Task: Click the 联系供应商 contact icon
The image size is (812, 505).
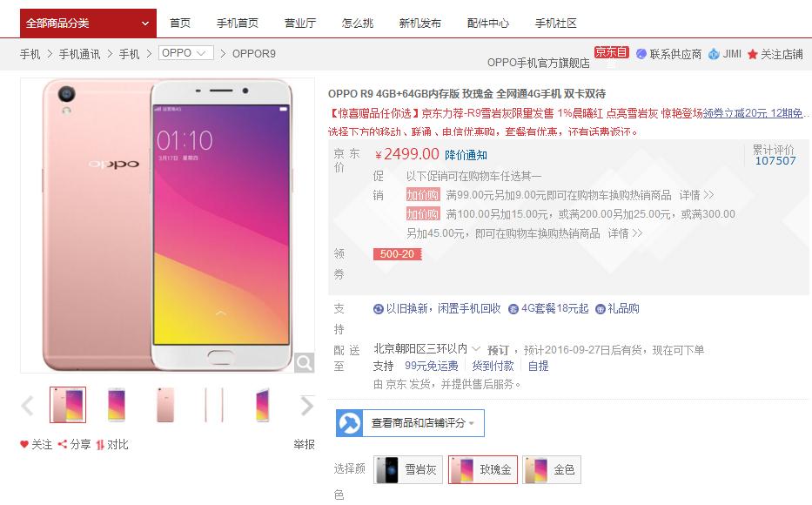Action: (641, 54)
